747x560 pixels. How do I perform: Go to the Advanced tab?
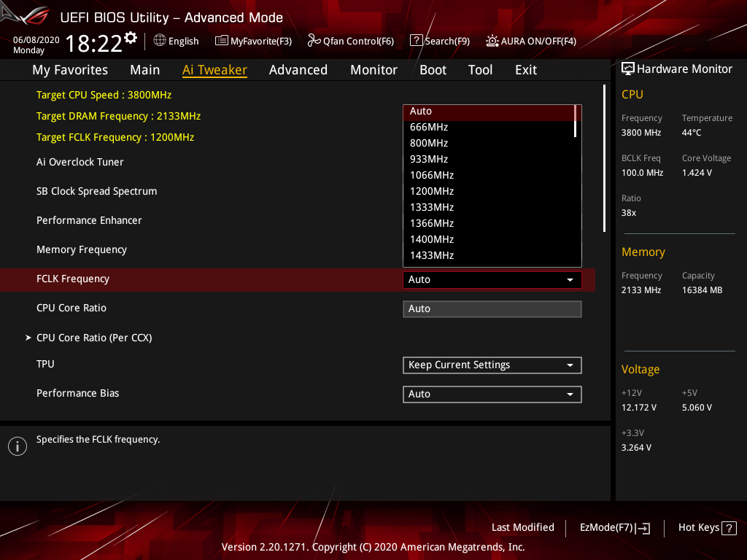(298, 70)
